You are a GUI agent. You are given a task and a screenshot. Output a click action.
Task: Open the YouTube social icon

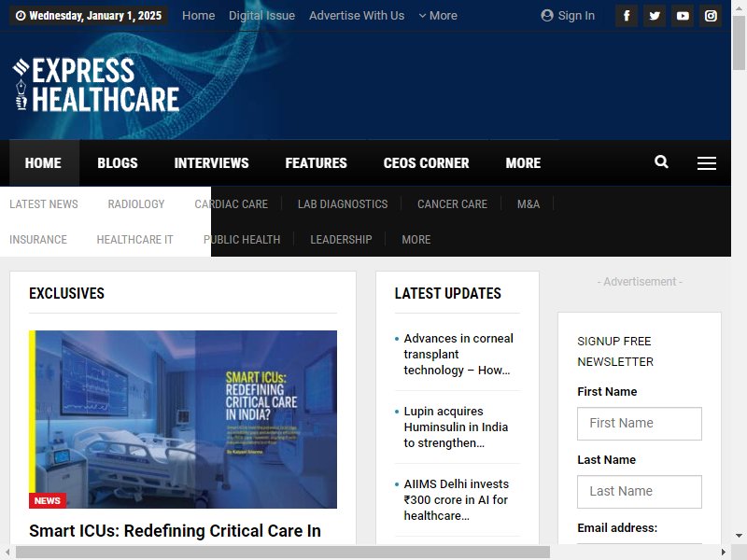click(683, 16)
